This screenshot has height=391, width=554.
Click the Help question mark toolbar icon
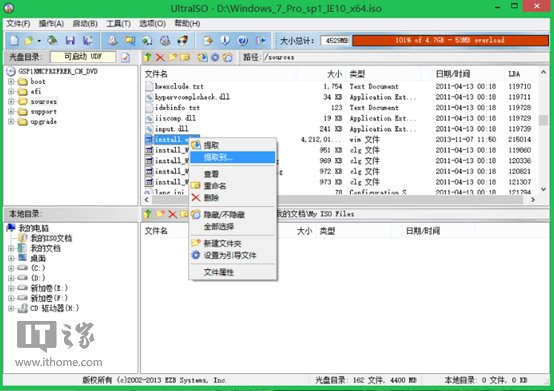[x=243, y=40]
